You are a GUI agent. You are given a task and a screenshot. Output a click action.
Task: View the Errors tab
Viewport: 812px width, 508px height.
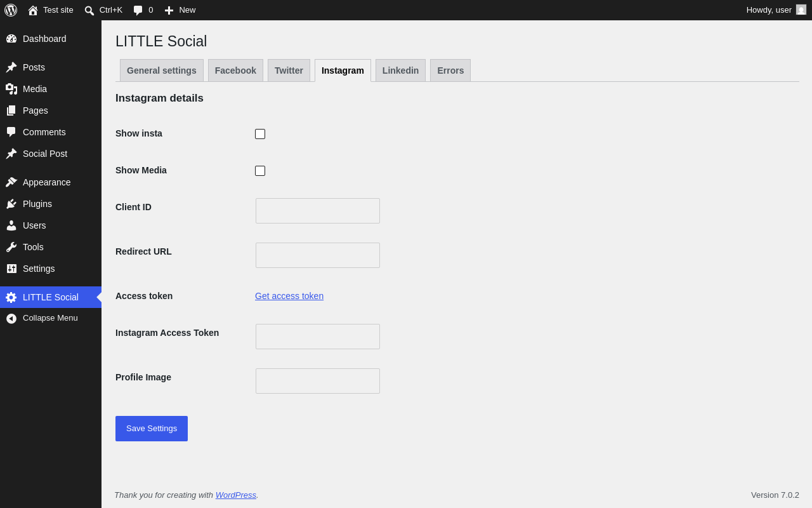450,70
